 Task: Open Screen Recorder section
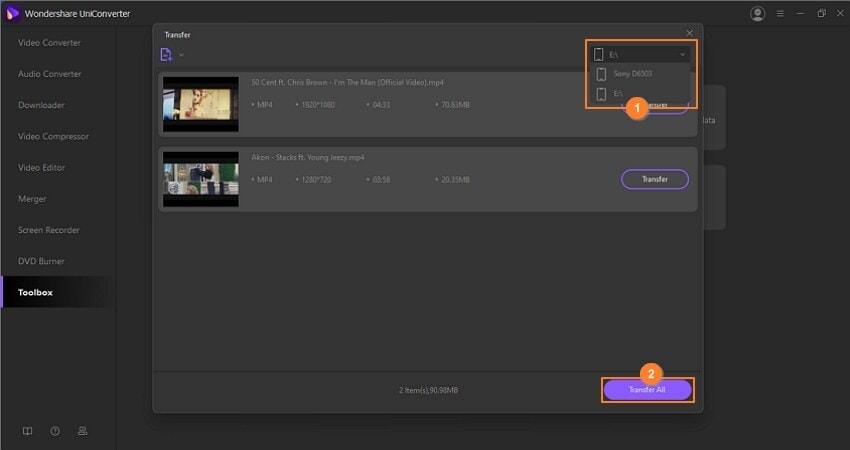click(x=48, y=230)
